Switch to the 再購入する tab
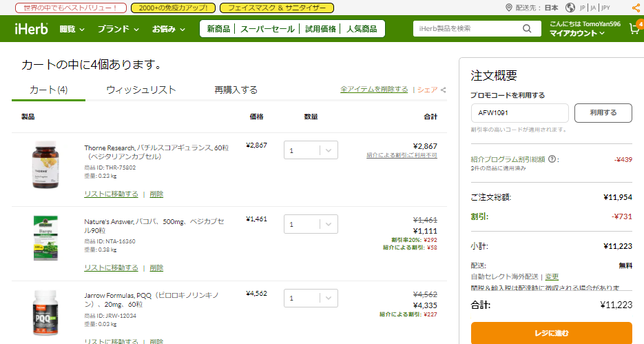The height and width of the screenshot is (344, 644). pos(236,90)
